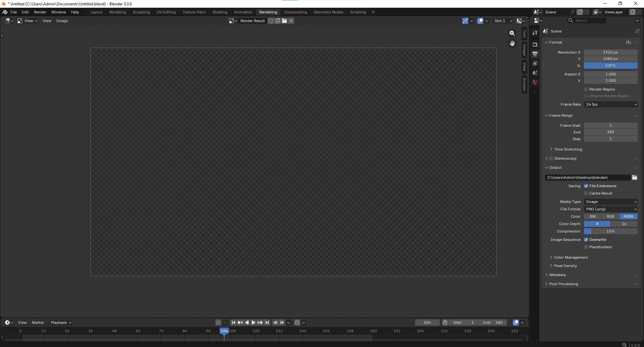Expand the Post Processing panel
Image resolution: width=644 pixels, height=347 pixels.
(x=563, y=284)
